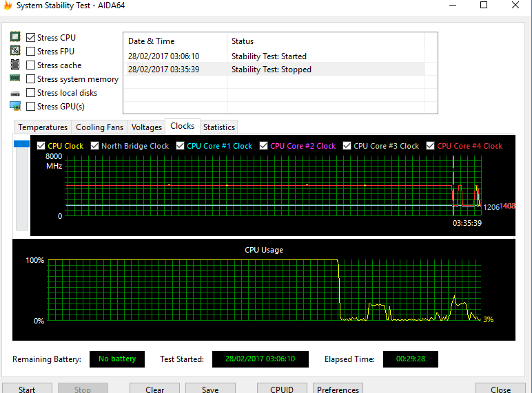Open the Preferences button

tap(338, 389)
